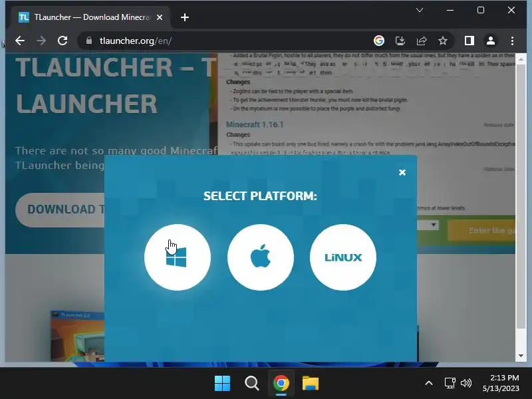Image resolution: width=532 pixels, height=399 pixels.
Task: Open a new browser tab
Action: coord(185,17)
